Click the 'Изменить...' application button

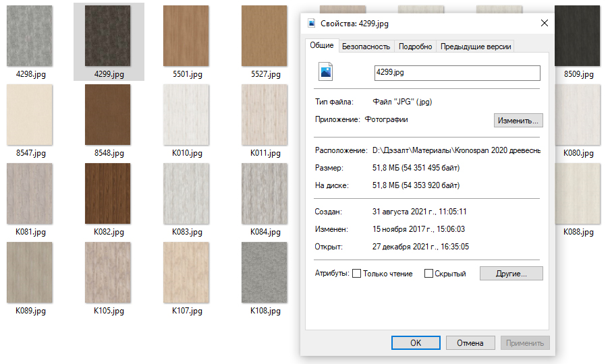click(518, 121)
